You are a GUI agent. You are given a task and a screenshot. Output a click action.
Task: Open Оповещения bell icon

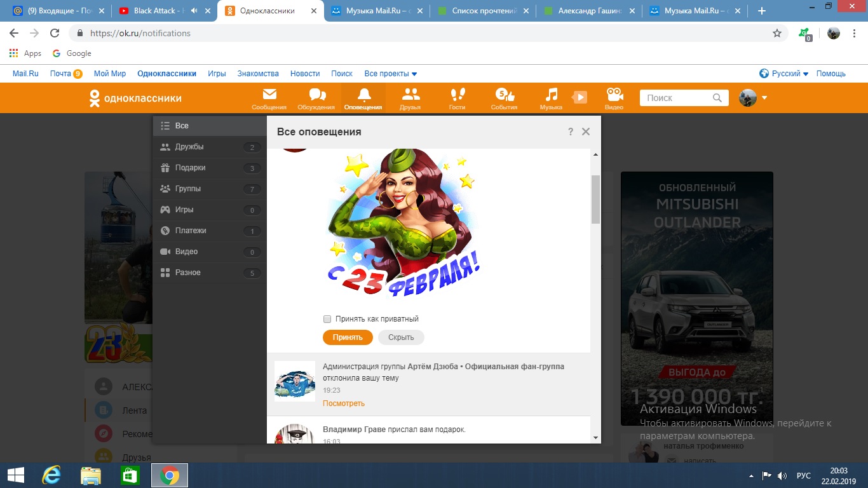tap(363, 98)
